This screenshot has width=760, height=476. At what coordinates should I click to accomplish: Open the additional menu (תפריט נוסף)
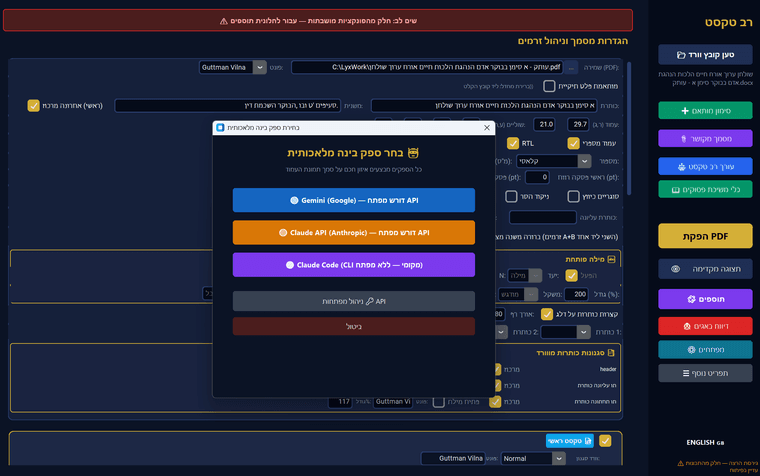(705, 373)
